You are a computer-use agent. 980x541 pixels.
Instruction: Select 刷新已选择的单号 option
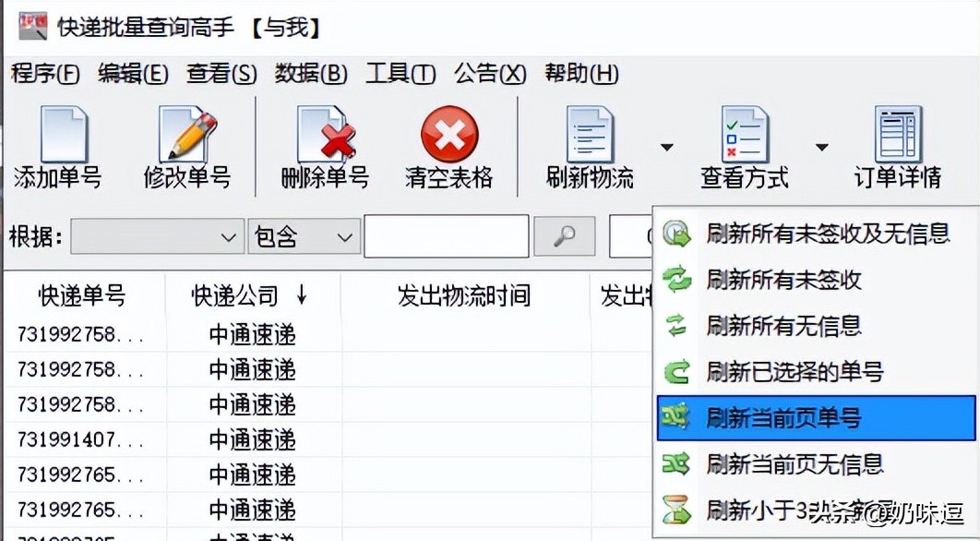pyautogui.click(x=816, y=371)
